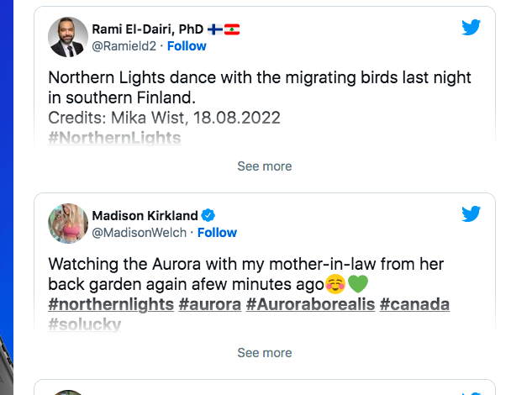Expand Madison's tweet with See more
The width and height of the screenshot is (532, 395).
(265, 353)
